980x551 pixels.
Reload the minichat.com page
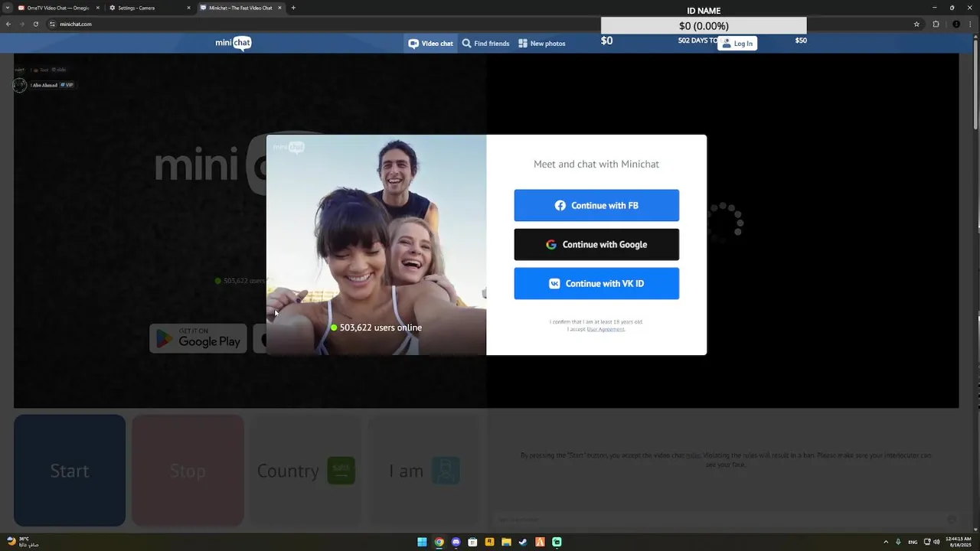pos(35,24)
